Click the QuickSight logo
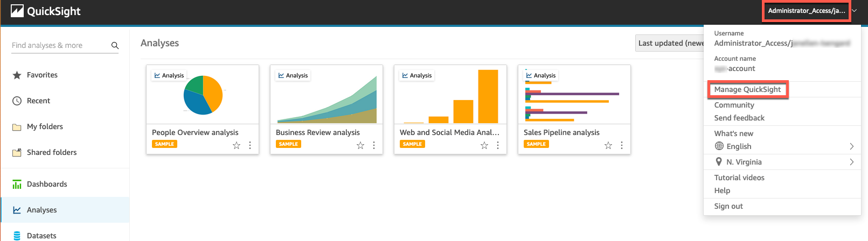The width and height of the screenshot is (868, 241). tap(46, 11)
